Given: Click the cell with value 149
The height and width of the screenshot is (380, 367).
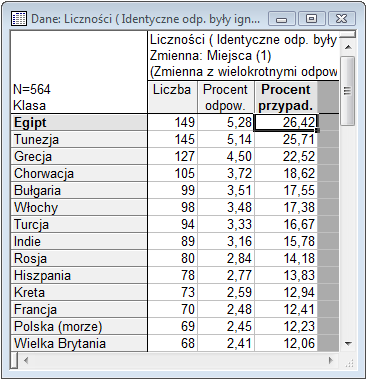Looking at the screenshot, I should pos(173,123).
